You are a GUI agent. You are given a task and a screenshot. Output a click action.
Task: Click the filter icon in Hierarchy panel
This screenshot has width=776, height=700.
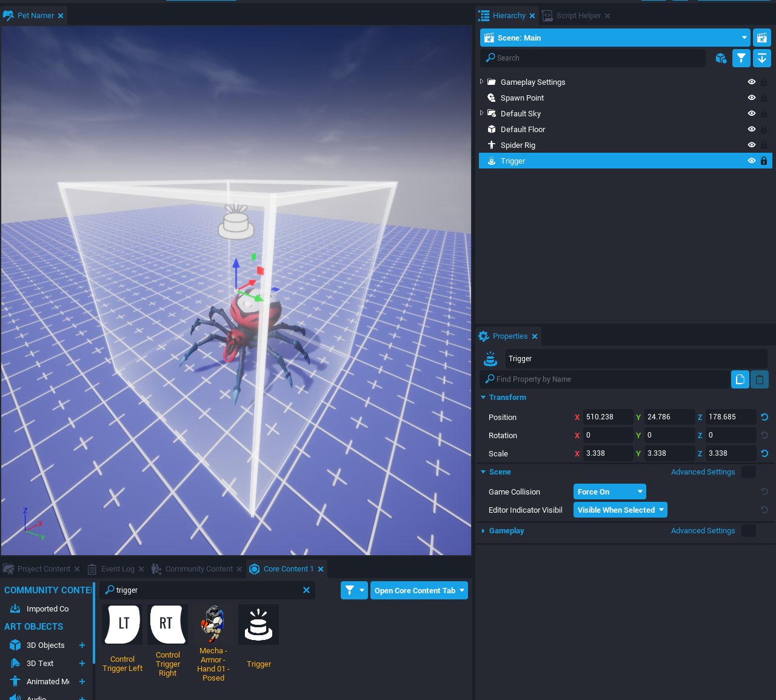pyautogui.click(x=741, y=58)
